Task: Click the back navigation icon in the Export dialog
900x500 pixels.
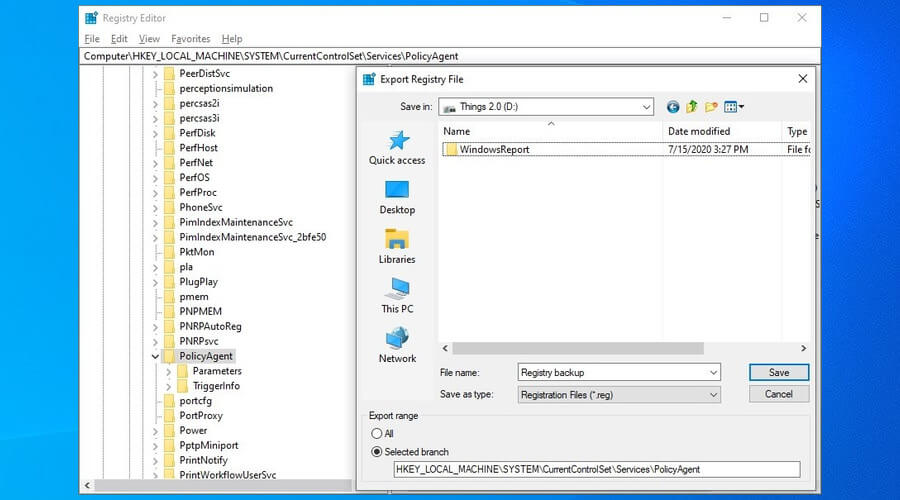Action: click(673, 107)
